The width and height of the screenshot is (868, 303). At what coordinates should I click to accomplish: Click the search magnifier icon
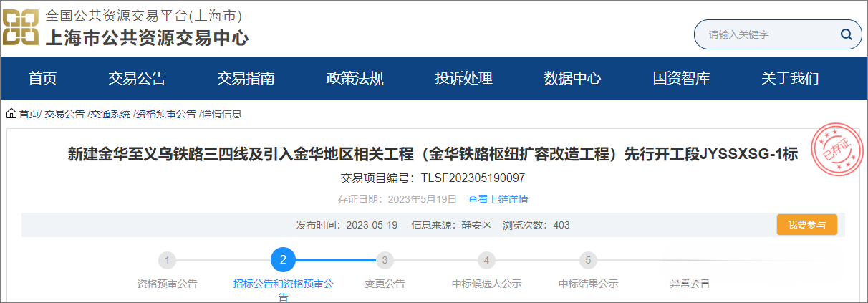point(846,34)
